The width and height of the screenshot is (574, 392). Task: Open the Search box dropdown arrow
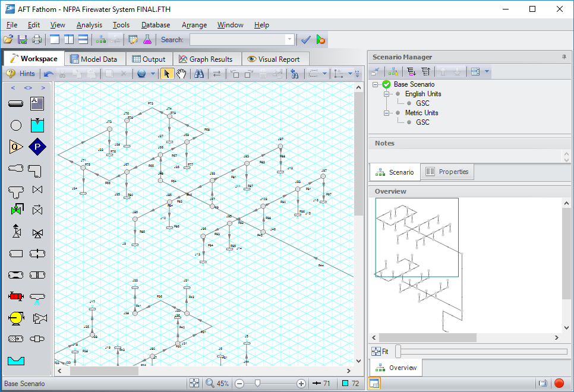coord(289,40)
